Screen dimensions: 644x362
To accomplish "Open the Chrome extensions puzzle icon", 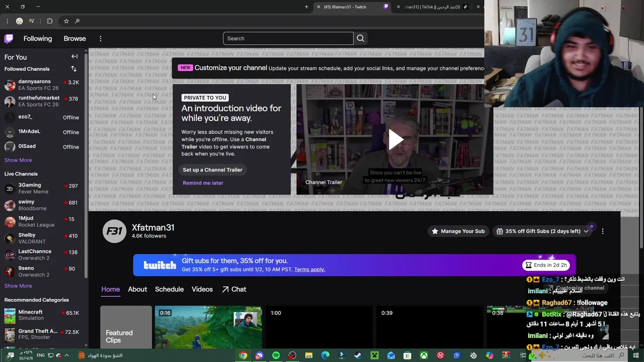I will [49, 21].
